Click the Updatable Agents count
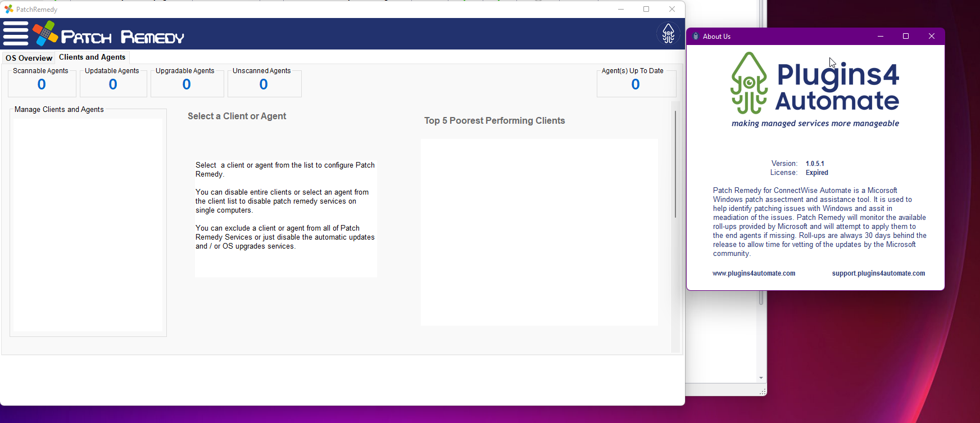The width and height of the screenshot is (980, 423). point(113,84)
